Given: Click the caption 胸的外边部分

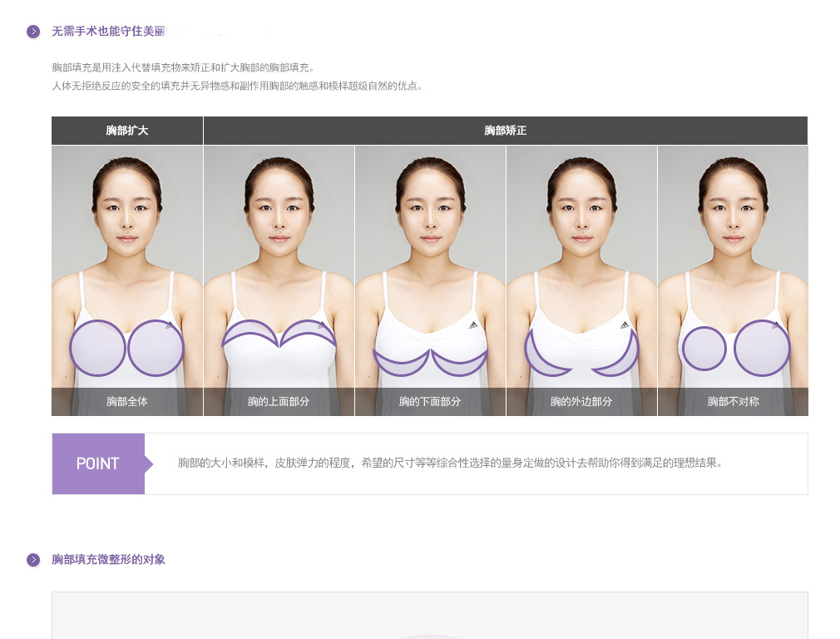Looking at the screenshot, I should pos(581,402).
